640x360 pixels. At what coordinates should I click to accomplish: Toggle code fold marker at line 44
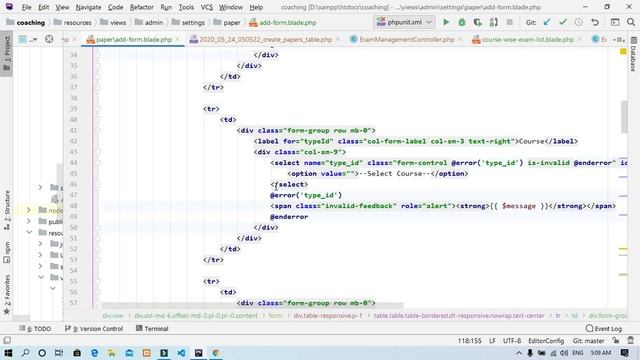pyautogui.click(x=98, y=162)
